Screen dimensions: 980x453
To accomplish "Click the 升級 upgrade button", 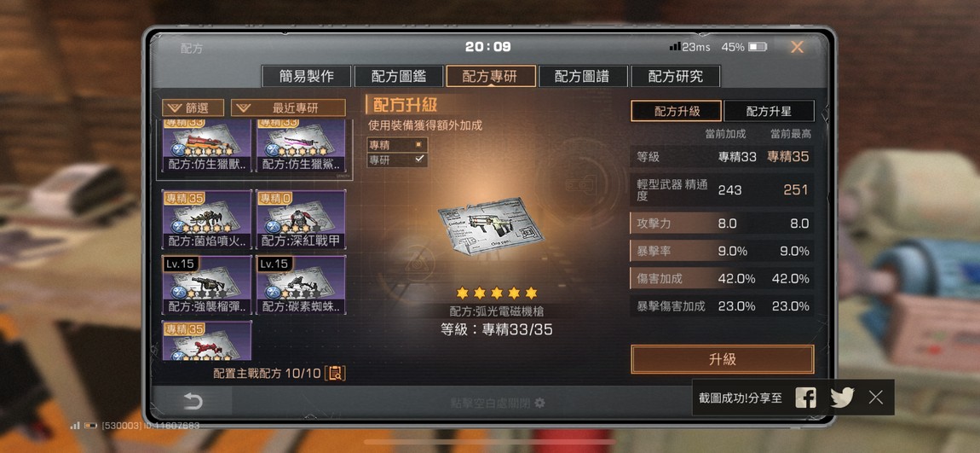I will pos(722,359).
